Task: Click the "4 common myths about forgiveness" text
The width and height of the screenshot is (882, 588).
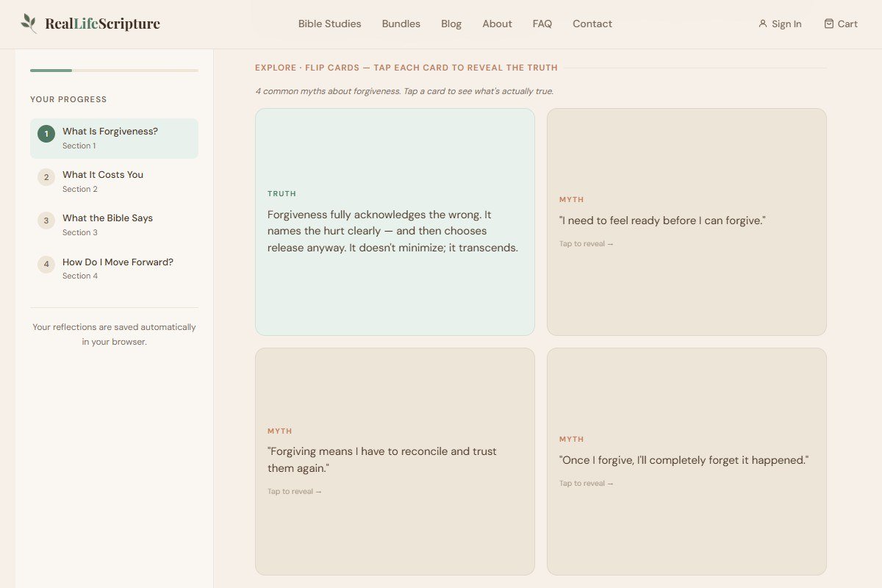Action: pos(404,91)
